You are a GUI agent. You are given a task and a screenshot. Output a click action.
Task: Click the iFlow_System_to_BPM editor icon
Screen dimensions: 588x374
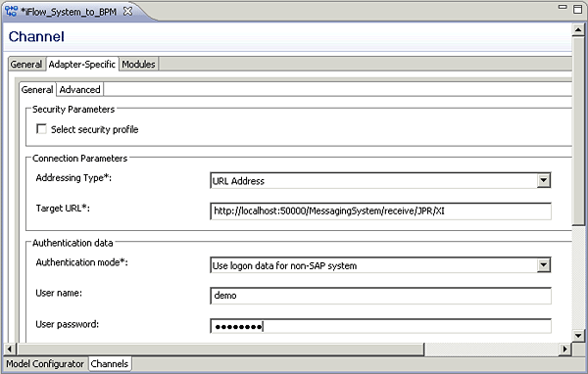(11, 11)
